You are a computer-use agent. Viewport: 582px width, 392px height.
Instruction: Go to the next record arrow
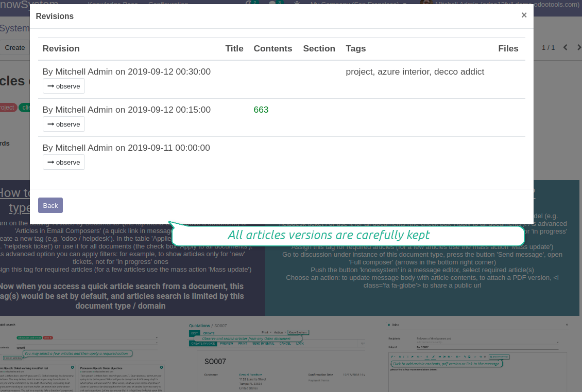click(x=578, y=47)
